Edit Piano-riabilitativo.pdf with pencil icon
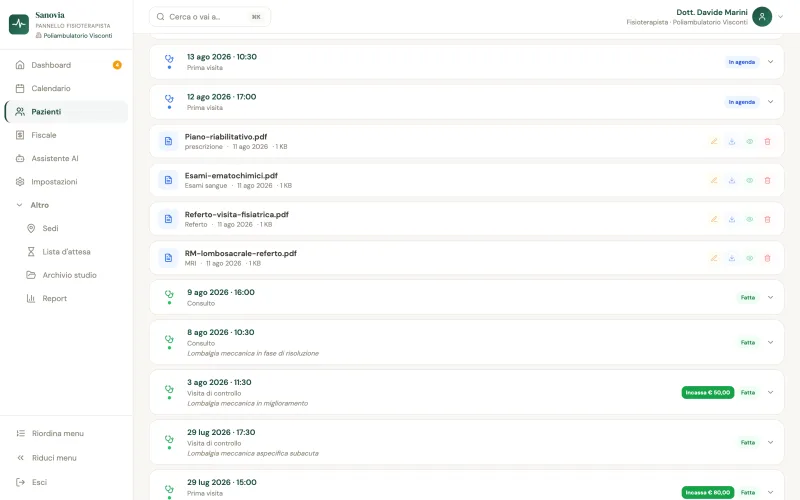The image size is (800, 500). click(x=714, y=141)
